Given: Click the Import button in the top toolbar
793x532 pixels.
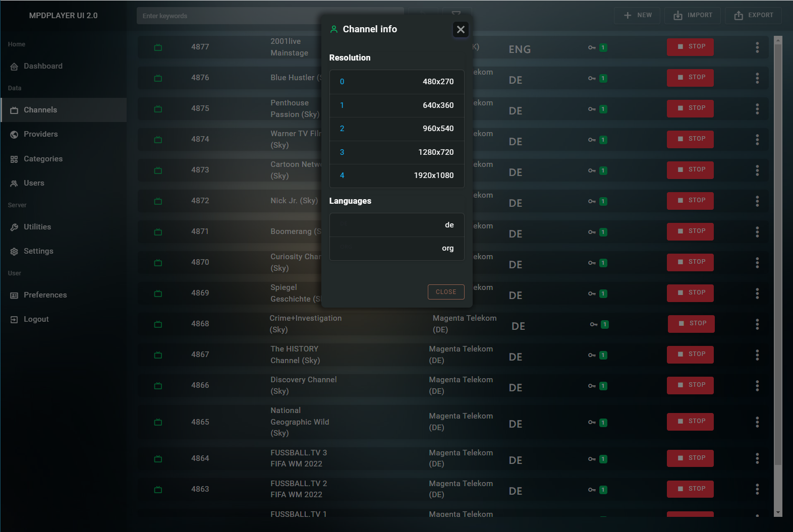Looking at the screenshot, I should pyautogui.click(x=693, y=16).
